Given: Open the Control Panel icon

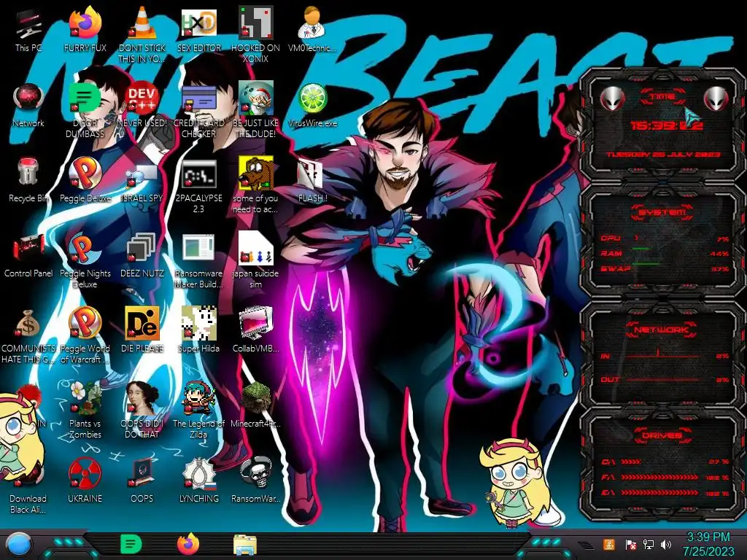Looking at the screenshot, I should coord(28,255).
